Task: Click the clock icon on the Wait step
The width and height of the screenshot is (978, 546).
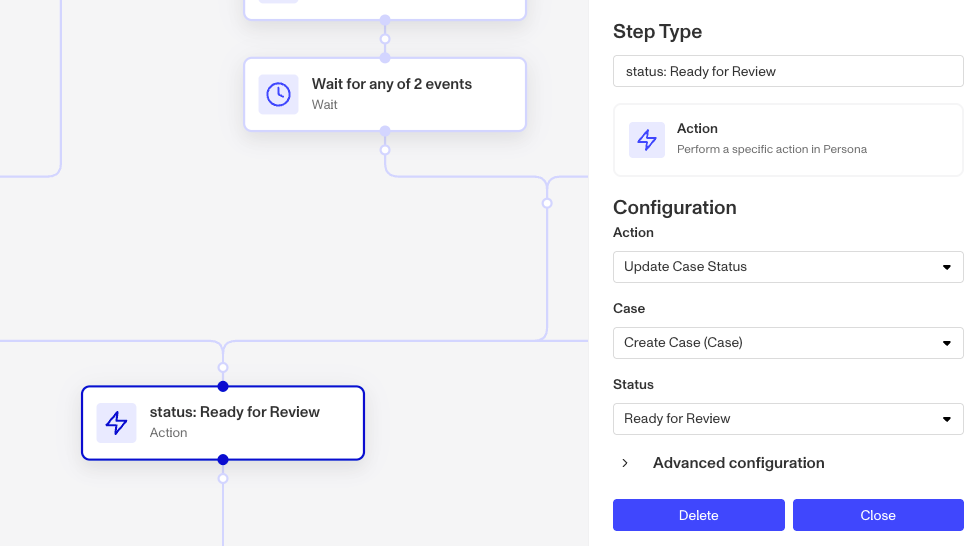Action: point(278,94)
